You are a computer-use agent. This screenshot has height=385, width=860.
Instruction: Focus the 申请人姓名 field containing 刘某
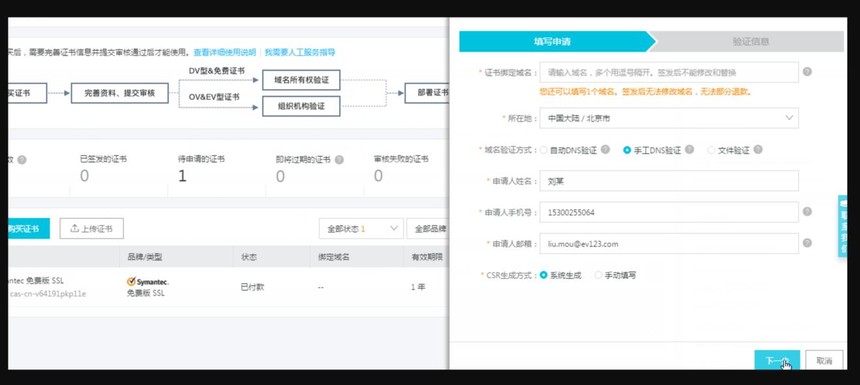[x=669, y=180]
